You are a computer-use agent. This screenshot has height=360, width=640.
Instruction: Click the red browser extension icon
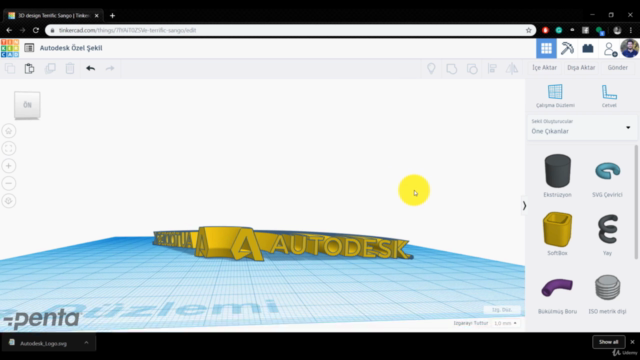coord(545,30)
